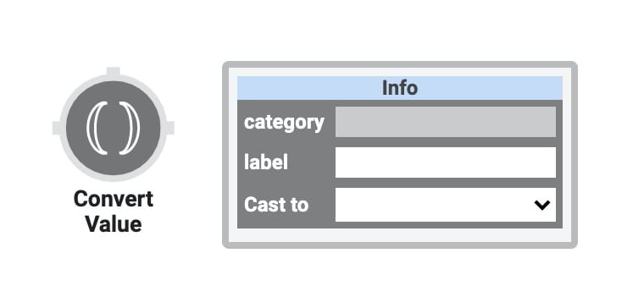The width and height of the screenshot is (644, 308).
Task: Click the right output port of the node
Action: 169,128
